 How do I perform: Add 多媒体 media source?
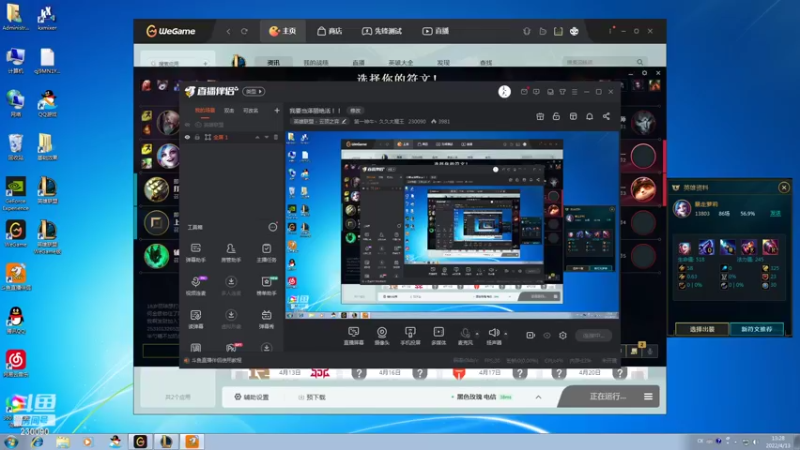(438, 336)
